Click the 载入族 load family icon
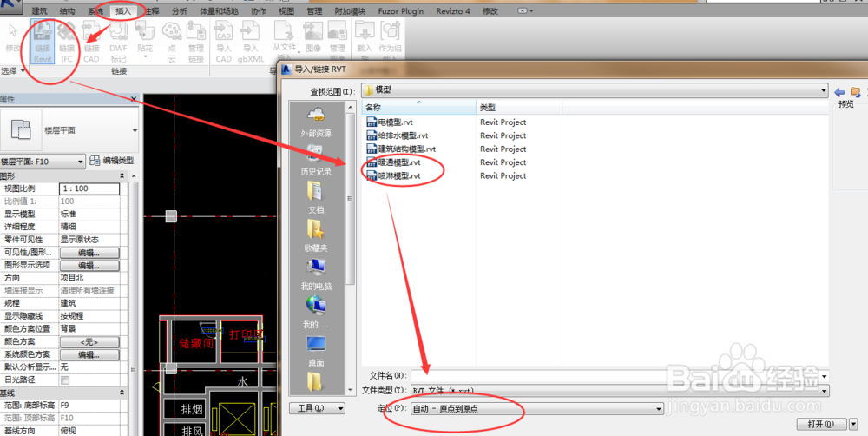The image size is (868, 436). 365,40
